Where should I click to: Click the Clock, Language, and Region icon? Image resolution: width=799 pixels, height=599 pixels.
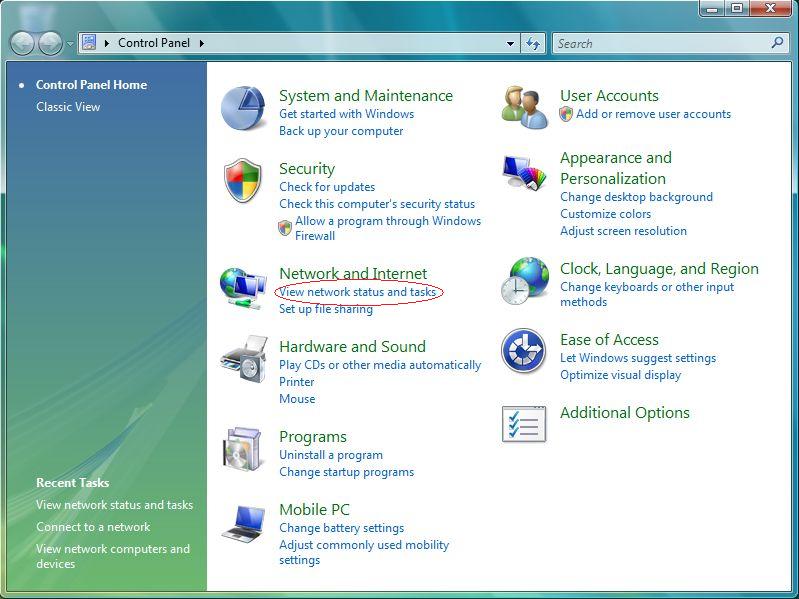pyautogui.click(x=525, y=281)
